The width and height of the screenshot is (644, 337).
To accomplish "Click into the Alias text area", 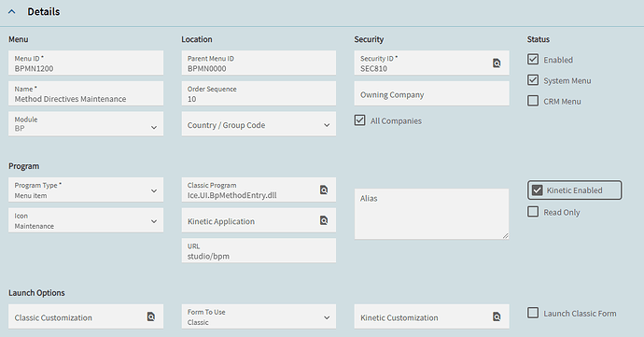I will (431, 214).
